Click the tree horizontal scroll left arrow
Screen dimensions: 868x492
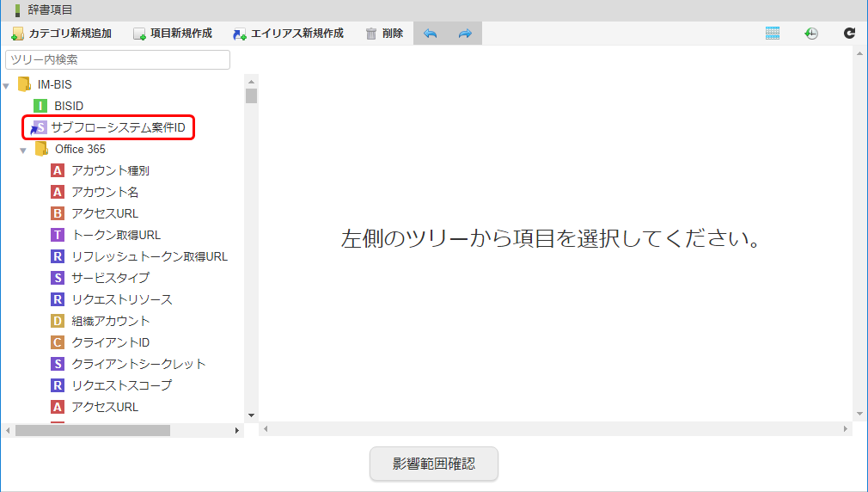[8, 430]
